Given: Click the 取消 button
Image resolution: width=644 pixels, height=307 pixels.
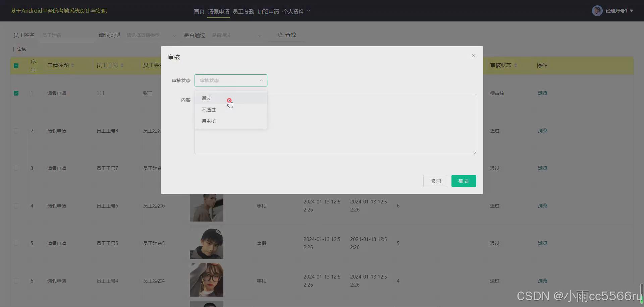Looking at the screenshot, I should point(435,181).
